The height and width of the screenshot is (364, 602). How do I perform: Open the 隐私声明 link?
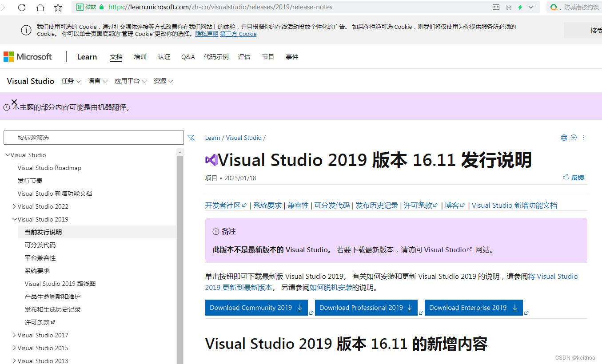207,34
